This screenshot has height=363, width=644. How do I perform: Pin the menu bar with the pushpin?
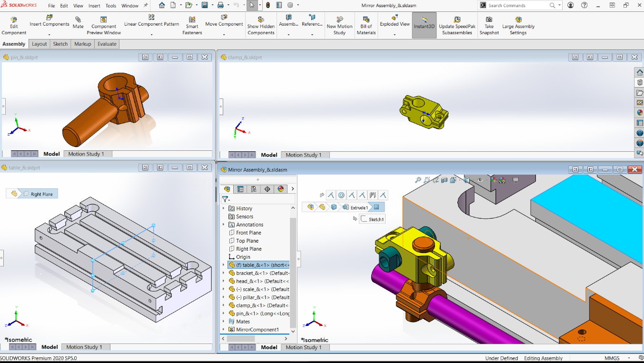click(x=146, y=6)
